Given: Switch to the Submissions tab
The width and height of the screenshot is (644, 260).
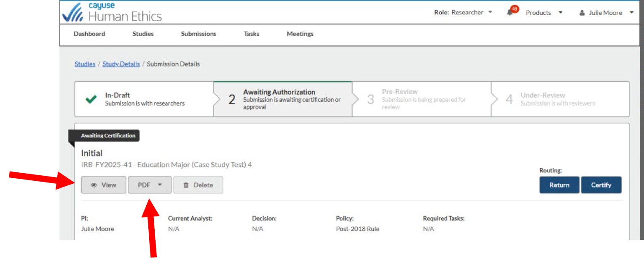Looking at the screenshot, I should tap(199, 34).
